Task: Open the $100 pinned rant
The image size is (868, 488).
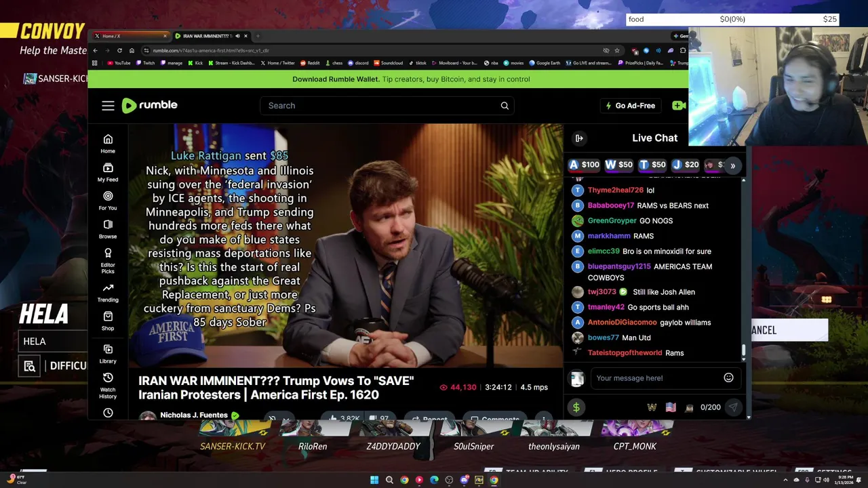Action: pos(585,165)
